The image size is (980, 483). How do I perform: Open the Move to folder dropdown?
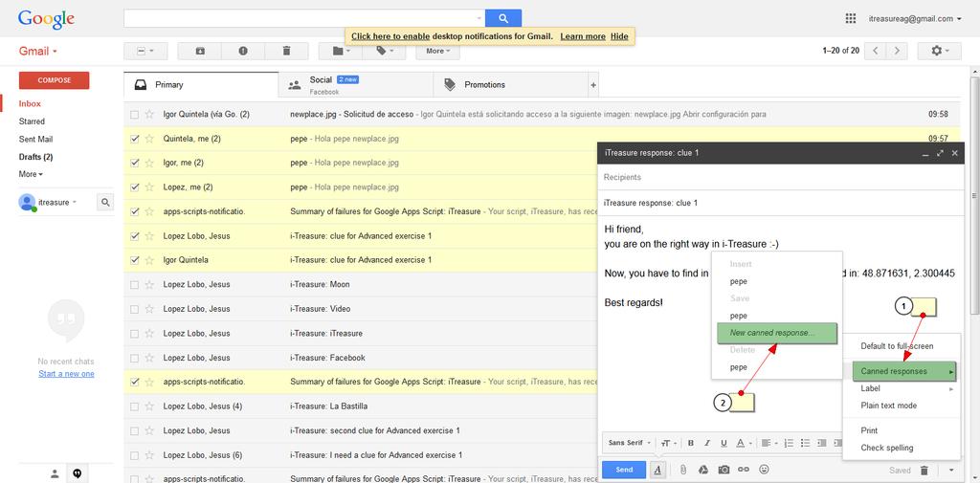click(x=341, y=52)
